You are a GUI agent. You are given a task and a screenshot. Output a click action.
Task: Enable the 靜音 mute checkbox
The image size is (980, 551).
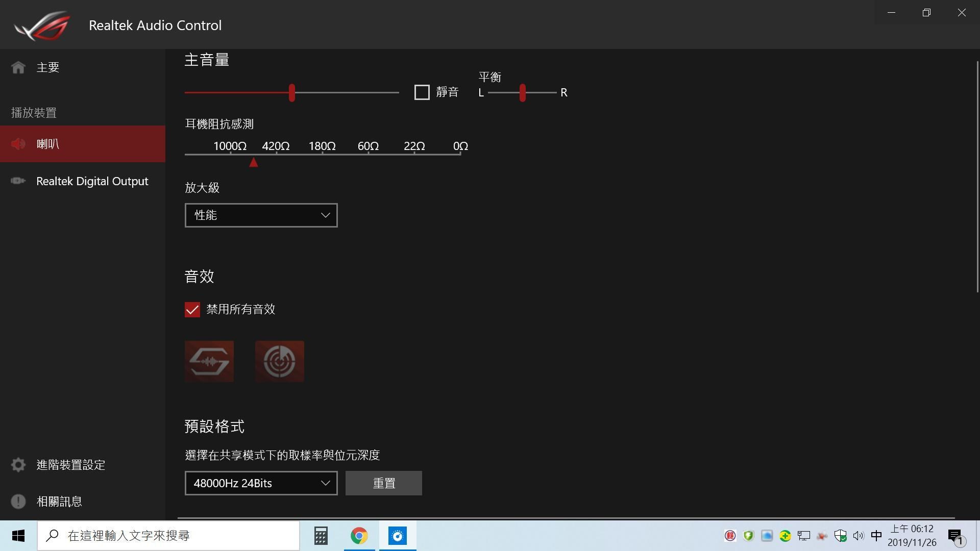(422, 92)
